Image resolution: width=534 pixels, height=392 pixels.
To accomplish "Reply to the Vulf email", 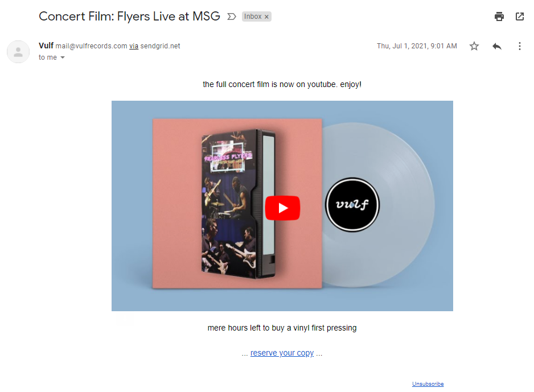I will pyautogui.click(x=497, y=46).
